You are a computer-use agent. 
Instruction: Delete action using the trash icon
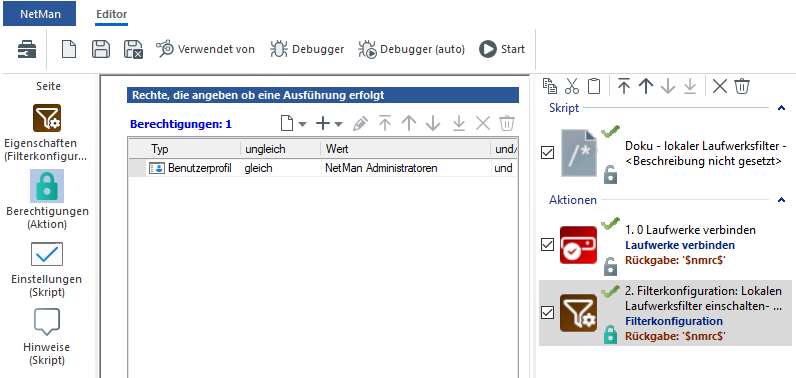(x=742, y=86)
